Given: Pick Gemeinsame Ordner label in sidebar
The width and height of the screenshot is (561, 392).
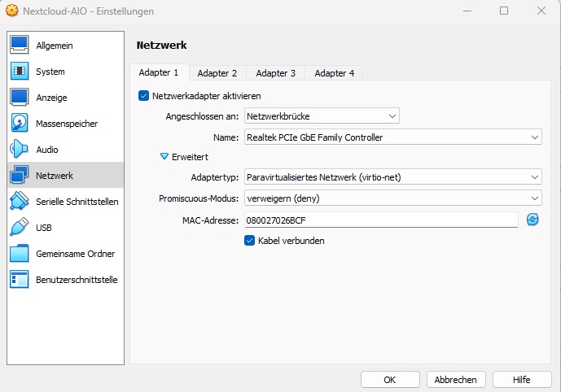Looking at the screenshot, I should coord(76,254).
